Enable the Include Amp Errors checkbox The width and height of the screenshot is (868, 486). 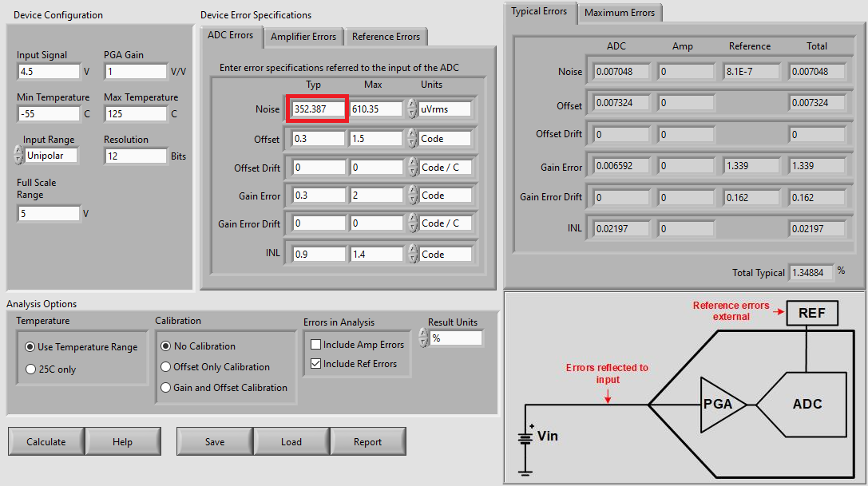pos(316,345)
